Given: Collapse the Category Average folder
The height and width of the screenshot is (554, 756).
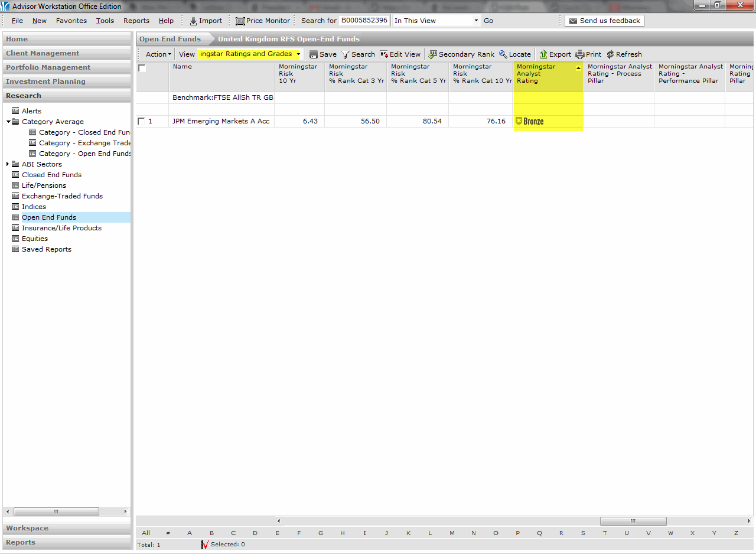Looking at the screenshot, I should click(8, 122).
